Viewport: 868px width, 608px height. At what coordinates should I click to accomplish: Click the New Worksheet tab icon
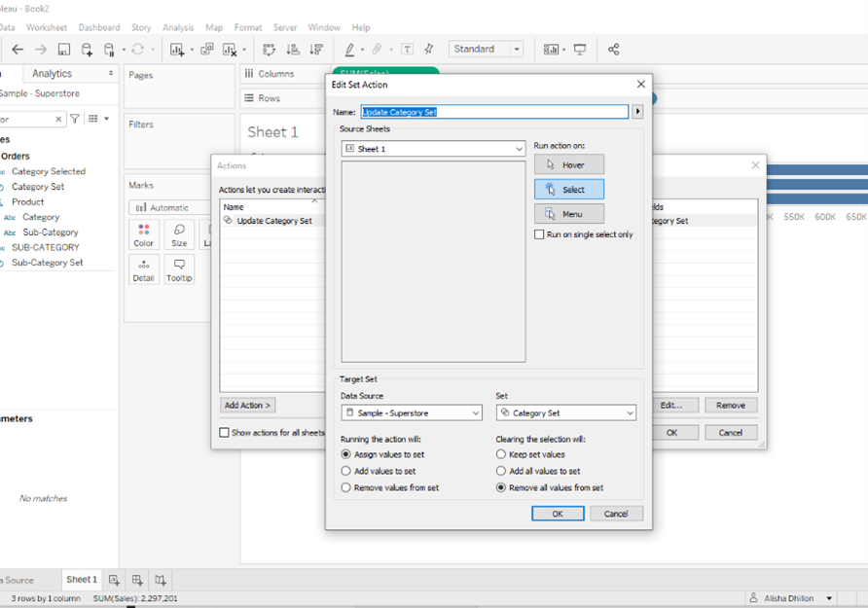[x=114, y=580]
